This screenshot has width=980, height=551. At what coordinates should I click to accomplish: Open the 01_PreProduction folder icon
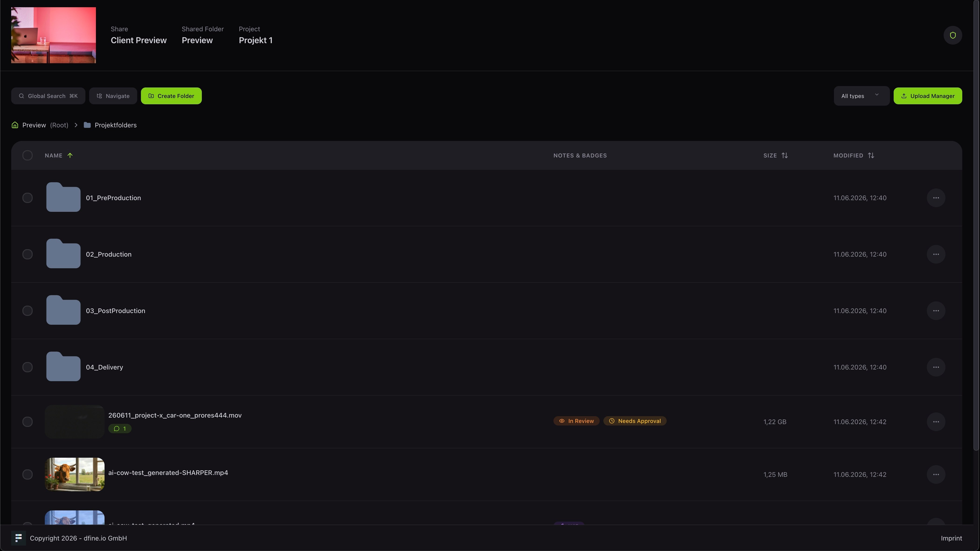(63, 197)
